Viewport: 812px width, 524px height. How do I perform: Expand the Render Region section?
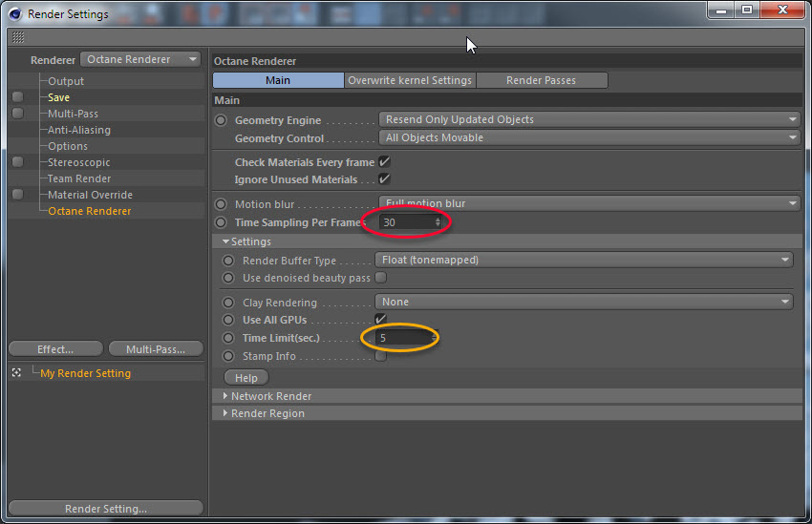coord(225,412)
